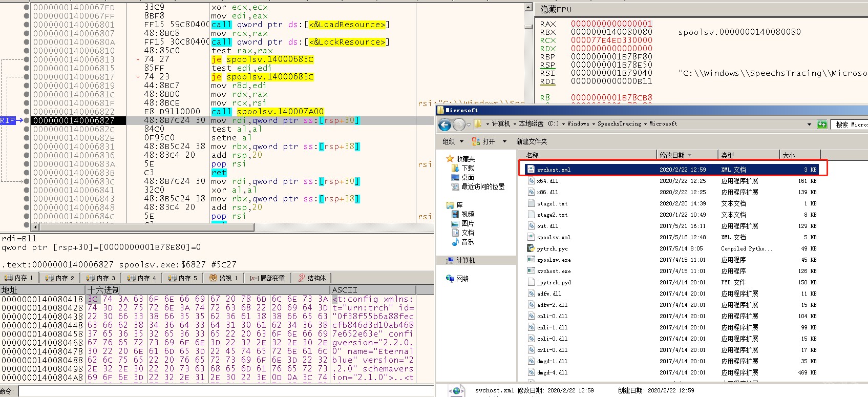Click the Open (打开) toolbar icon
868x397 pixels.
[476, 141]
